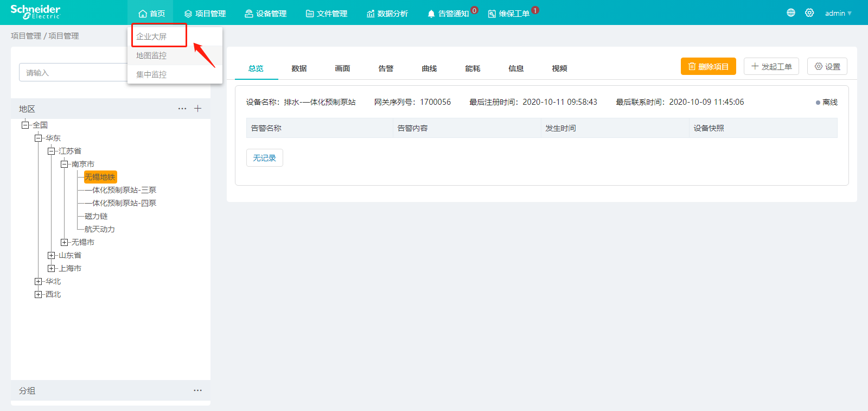This screenshot has height=411, width=868.
Task: Click the 告警内容 column header
Action: [467, 128]
